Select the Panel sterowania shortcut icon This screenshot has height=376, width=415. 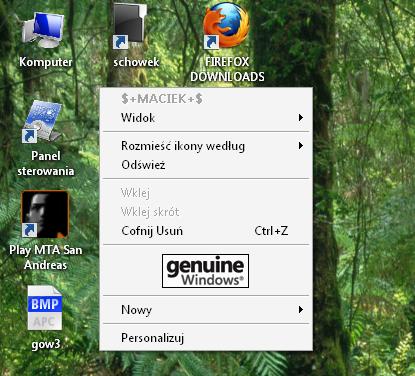(42, 122)
